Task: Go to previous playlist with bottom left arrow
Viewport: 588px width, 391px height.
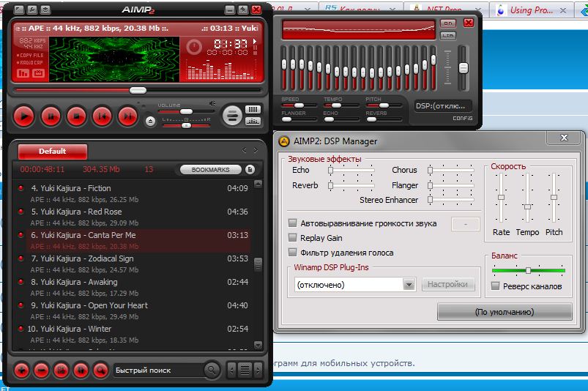Action: 231,370
